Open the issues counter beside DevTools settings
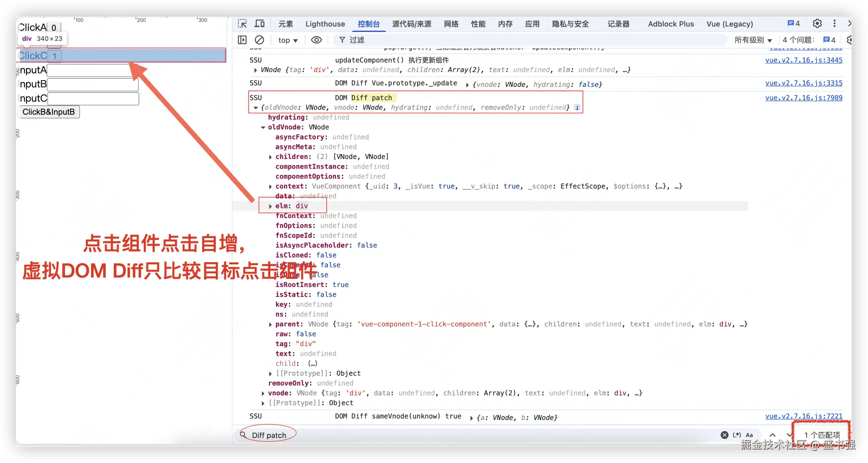 [794, 23]
